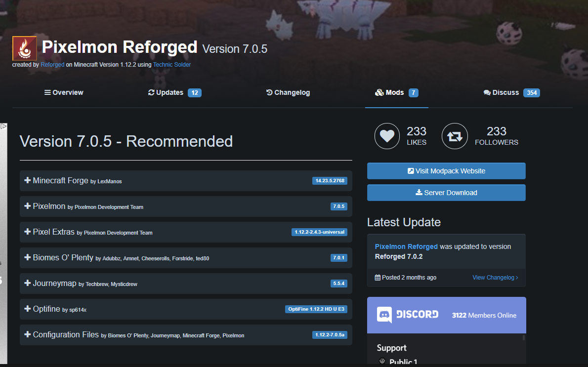Open the Changelog tab
The width and height of the screenshot is (588, 367).
click(x=288, y=92)
